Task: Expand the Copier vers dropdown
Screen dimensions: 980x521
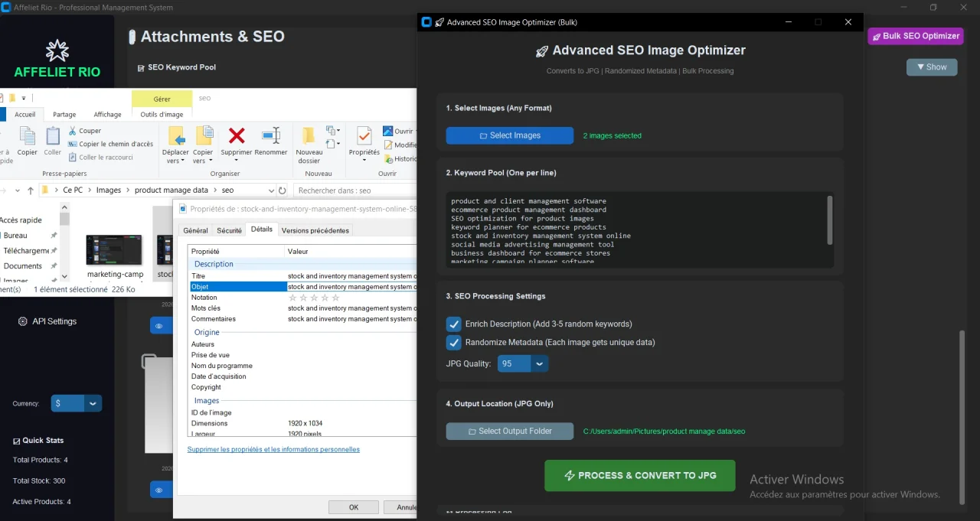Action: click(210, 161)
